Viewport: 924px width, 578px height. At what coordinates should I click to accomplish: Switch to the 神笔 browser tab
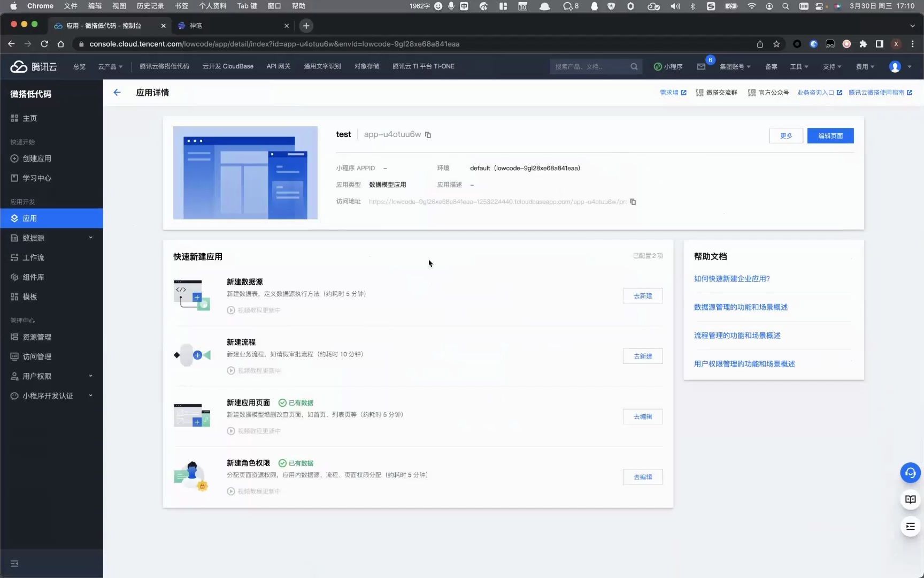(x=233, y=26)
